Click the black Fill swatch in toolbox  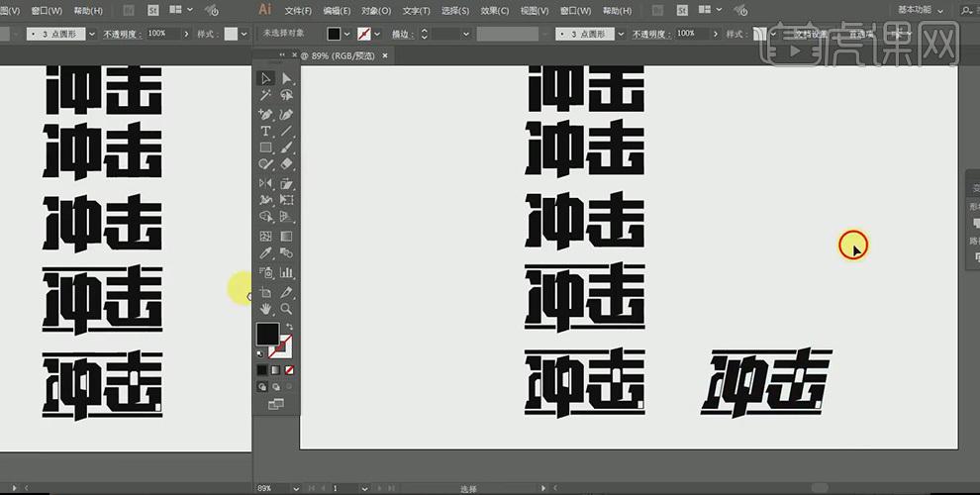pos(267,334)
